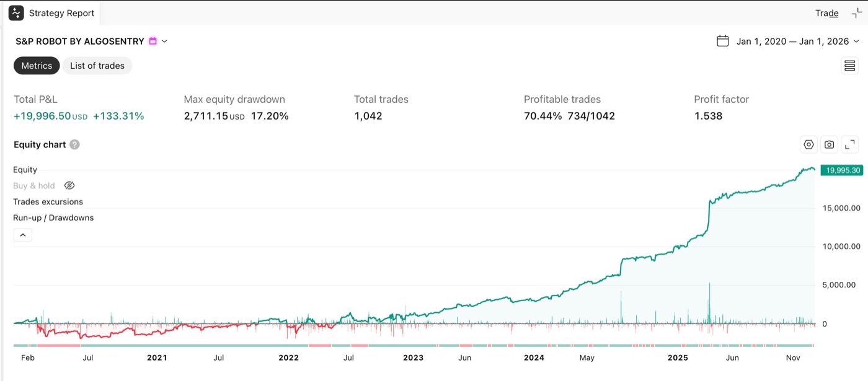Image resolution: width=868 pixels, height=381 pixels.
Task: Toggle Run-up / Drawdowns legend series
Action: pos(53,218)
